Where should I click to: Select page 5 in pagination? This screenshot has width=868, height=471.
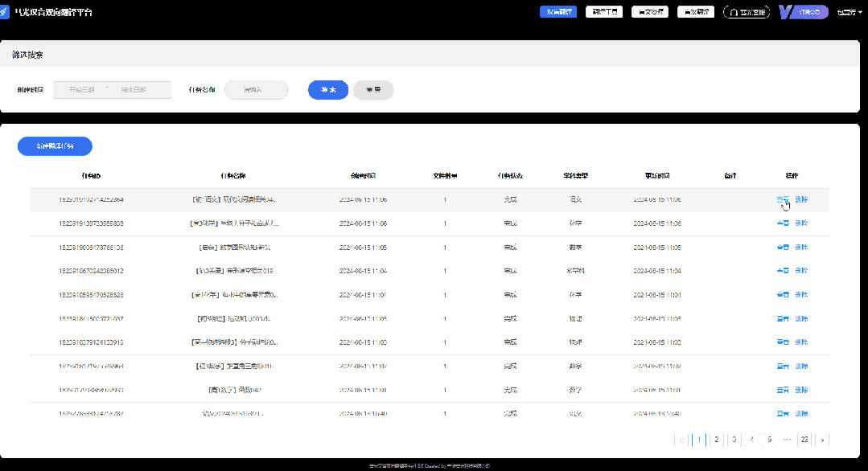[x=770, y=440]
